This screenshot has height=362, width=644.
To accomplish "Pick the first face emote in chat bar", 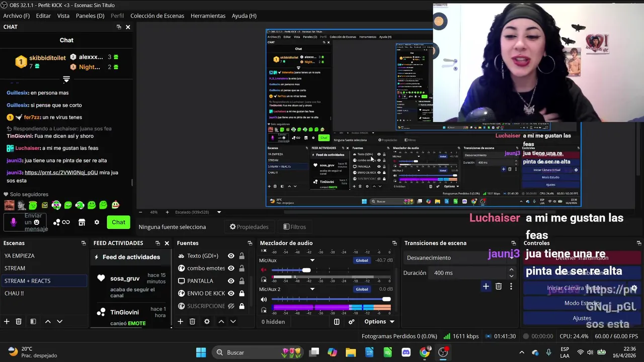I will (x=9, y=205).
